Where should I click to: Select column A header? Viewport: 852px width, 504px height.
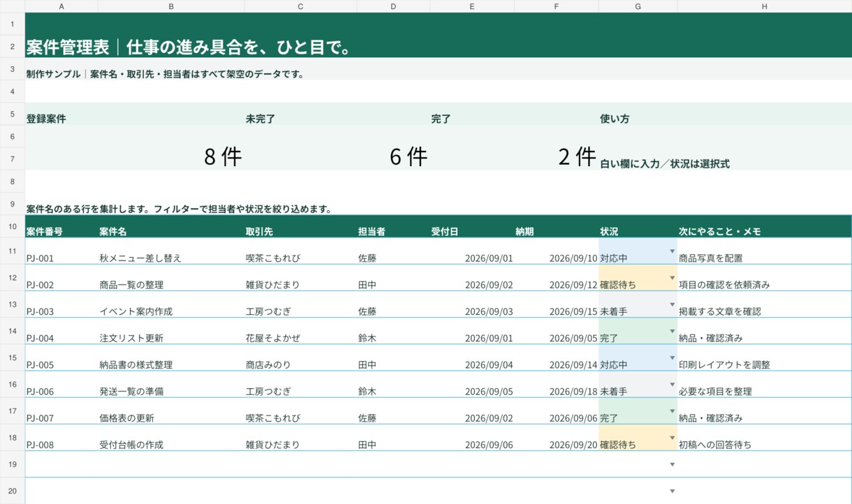coord(61,6)
